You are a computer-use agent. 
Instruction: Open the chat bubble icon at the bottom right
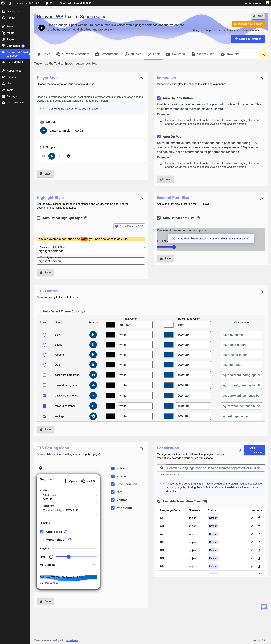pos(264,607)
